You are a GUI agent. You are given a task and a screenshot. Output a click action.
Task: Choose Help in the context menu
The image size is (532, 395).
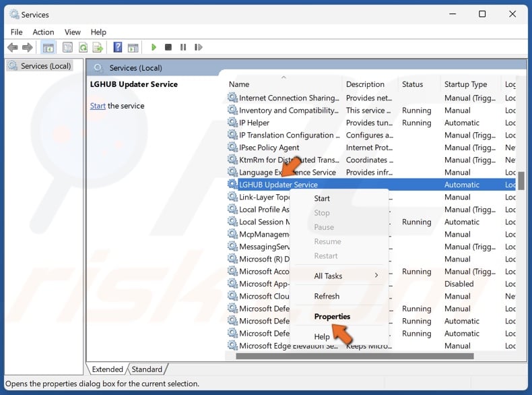click(x=321, y=336)
